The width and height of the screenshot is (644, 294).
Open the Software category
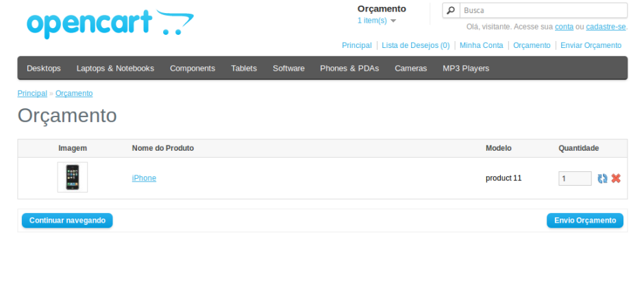288,68
